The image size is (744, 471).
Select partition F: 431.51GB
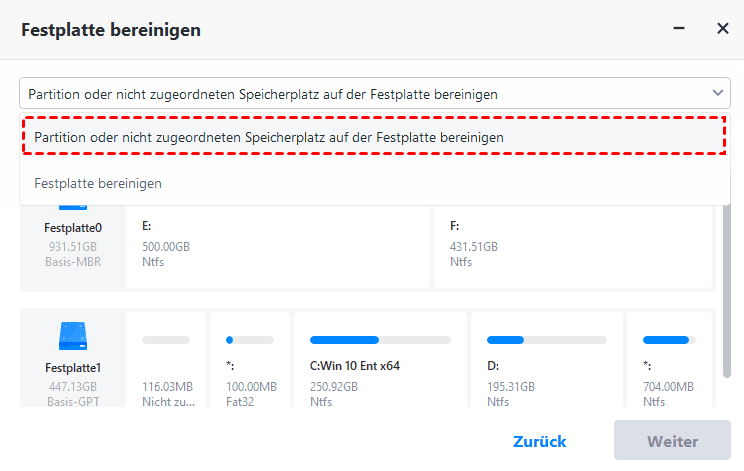pos(573,244)
